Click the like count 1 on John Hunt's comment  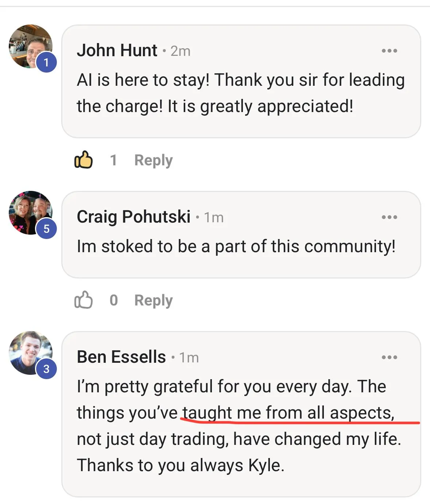click(x=113, y=160)
